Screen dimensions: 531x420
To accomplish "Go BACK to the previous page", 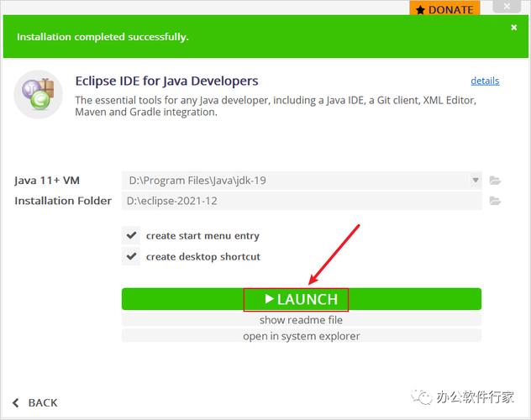I will point(35,402).
